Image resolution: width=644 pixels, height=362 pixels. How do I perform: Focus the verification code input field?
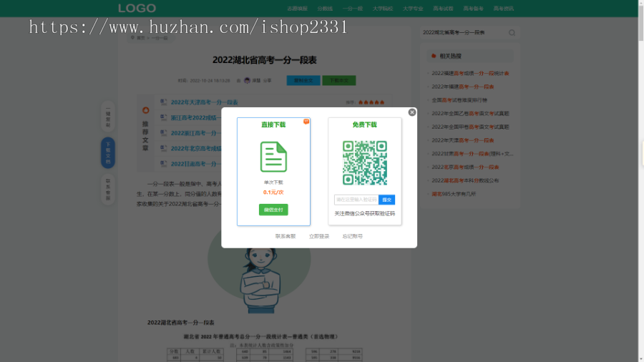[356, 200]
